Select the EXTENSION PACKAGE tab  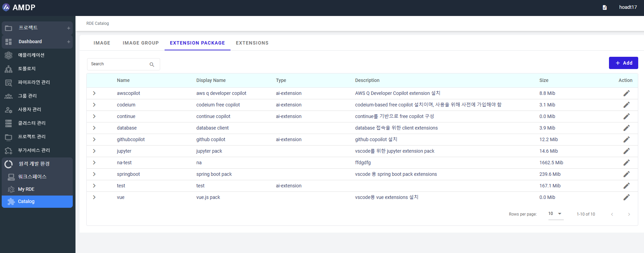click(x=198, y=43)
